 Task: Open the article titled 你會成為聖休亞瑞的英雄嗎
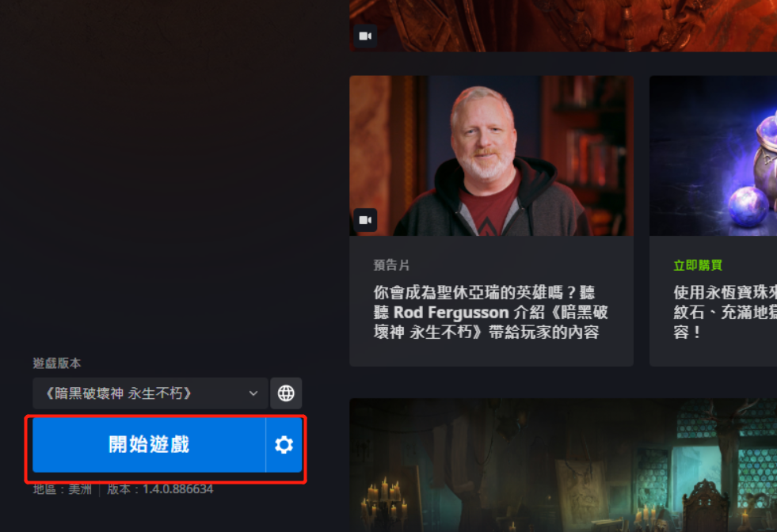pyautogui.click(x=490, y=312)
